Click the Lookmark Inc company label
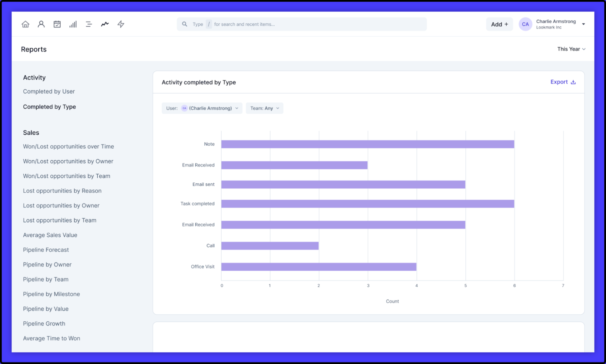 pos(549,28)
